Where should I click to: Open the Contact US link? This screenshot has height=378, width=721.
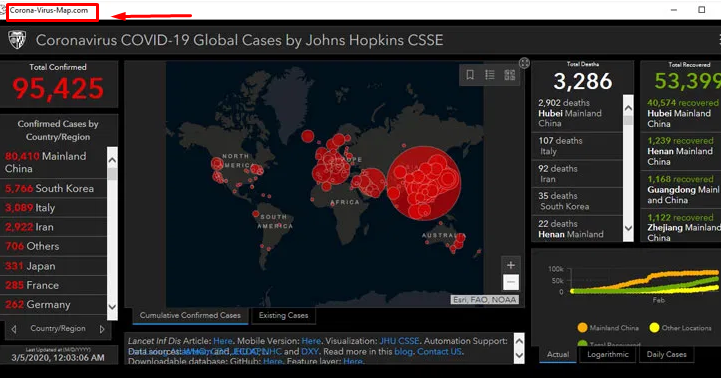[x=439, y=352]
